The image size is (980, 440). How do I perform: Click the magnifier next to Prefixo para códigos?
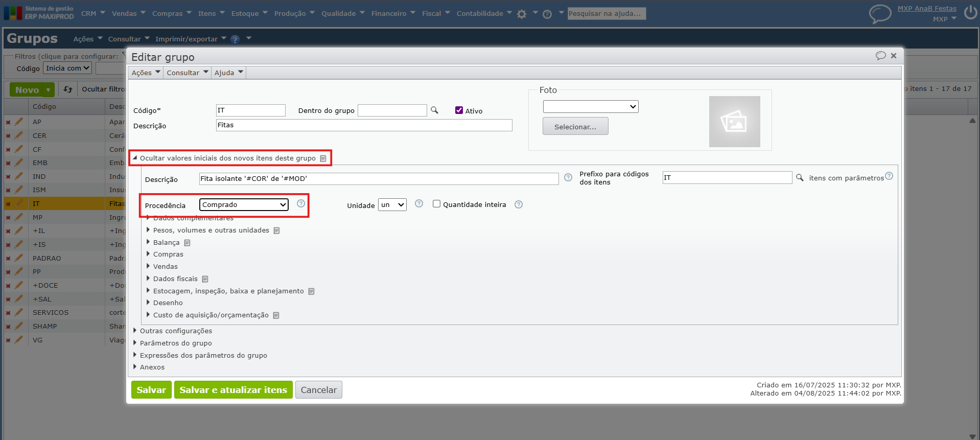point(800,177)
